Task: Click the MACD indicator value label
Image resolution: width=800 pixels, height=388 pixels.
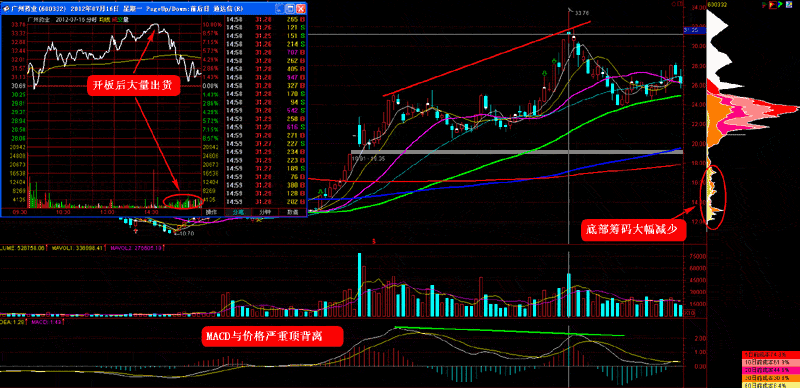Action: pyautogui.click(x=46, y=323)
